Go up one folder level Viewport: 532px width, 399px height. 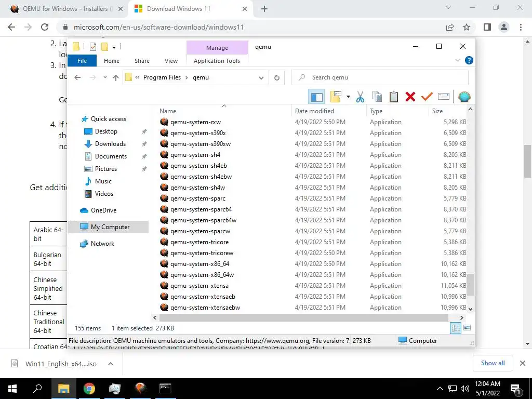(116, 78)
